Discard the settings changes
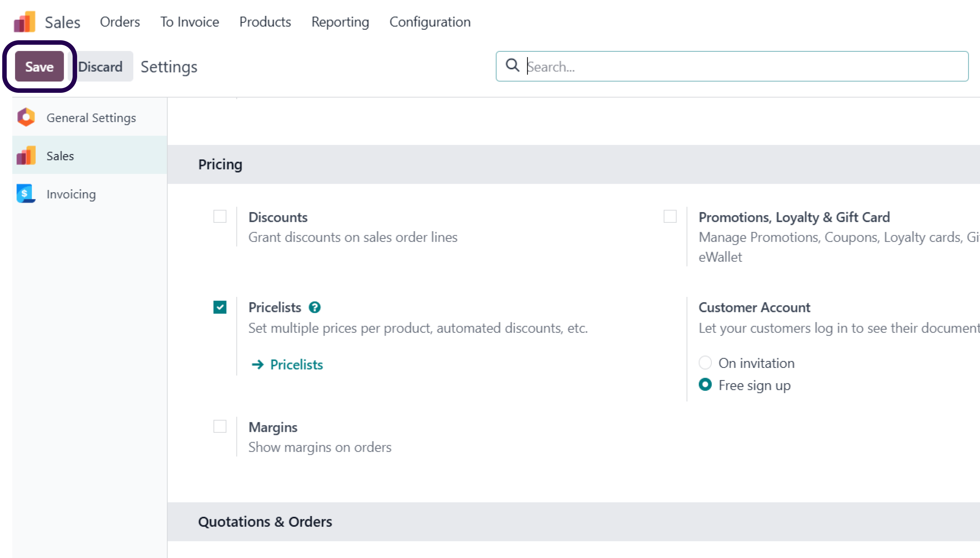 [x=100, y=66]
